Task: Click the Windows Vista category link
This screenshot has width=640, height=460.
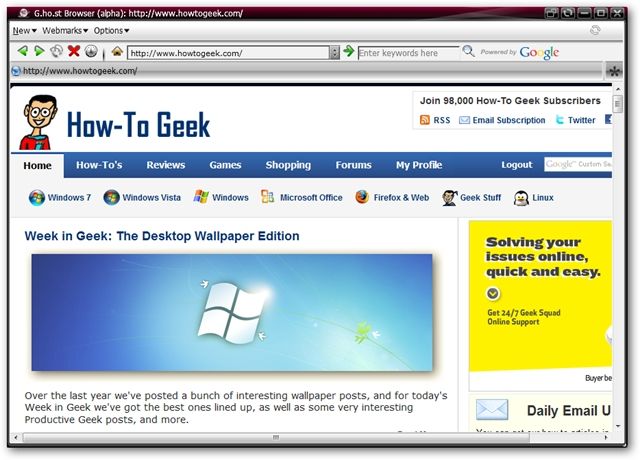Action: 151,198
